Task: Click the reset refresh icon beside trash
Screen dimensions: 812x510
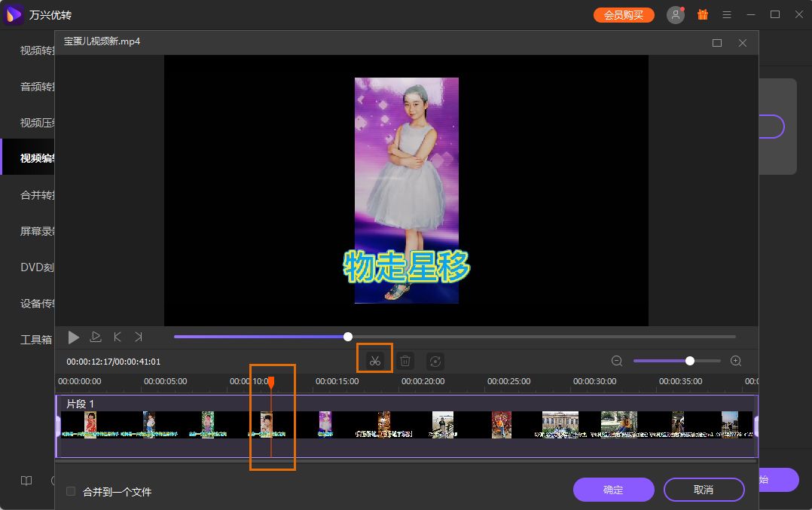Action: [435, 361]
